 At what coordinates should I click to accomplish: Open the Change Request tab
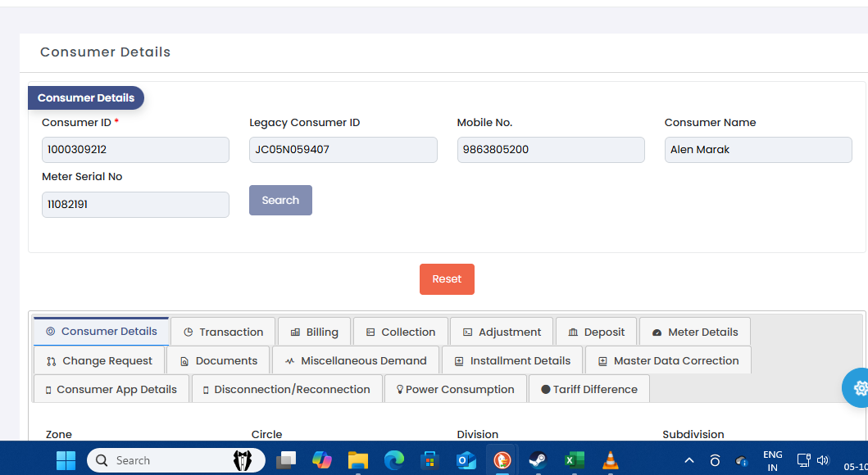coord(99,360)
